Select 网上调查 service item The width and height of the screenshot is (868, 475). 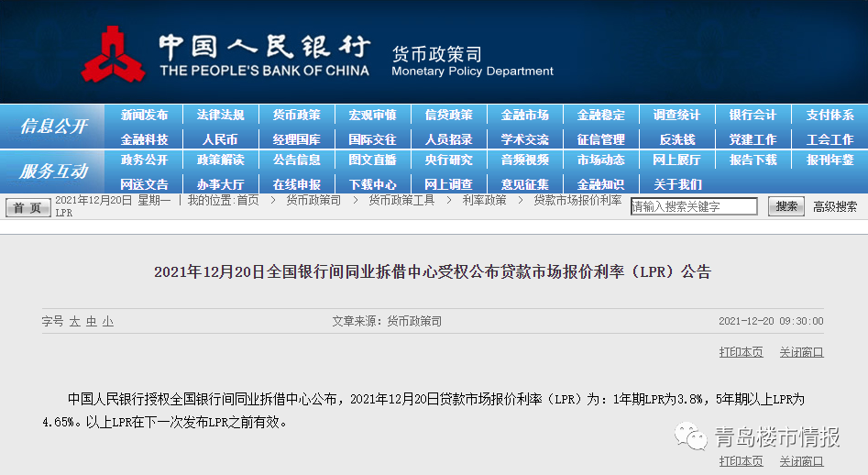coord(449,184)
